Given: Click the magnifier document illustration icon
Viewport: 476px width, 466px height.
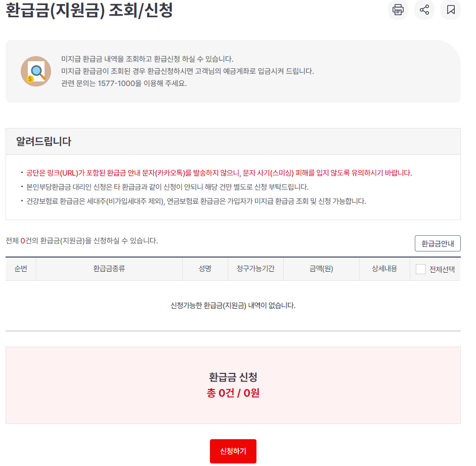Looking at the screenshot, I should 36,71.
